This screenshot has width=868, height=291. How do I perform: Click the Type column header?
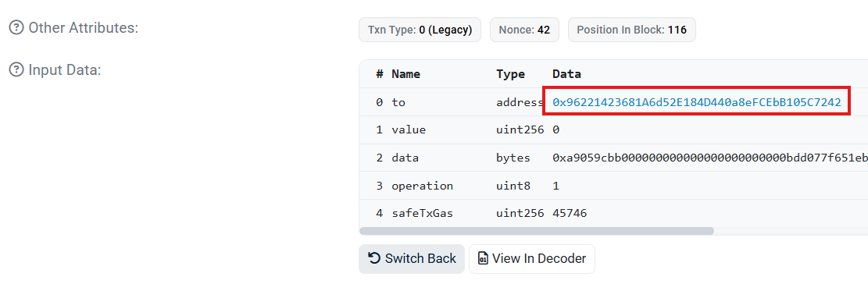point(510,74)
